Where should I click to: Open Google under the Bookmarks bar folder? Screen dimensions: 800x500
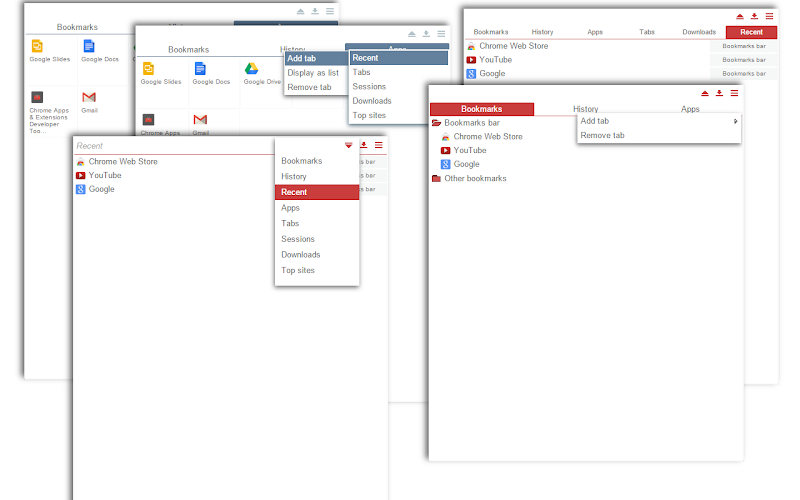(460, 164)
